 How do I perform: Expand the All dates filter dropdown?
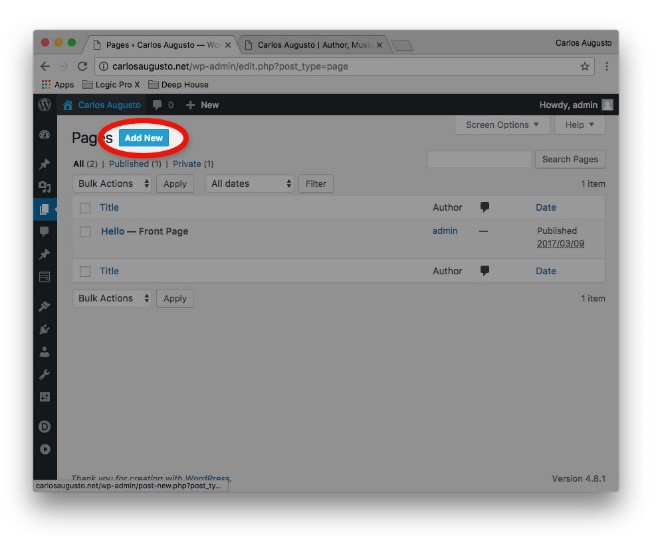[x=251, y=184]
